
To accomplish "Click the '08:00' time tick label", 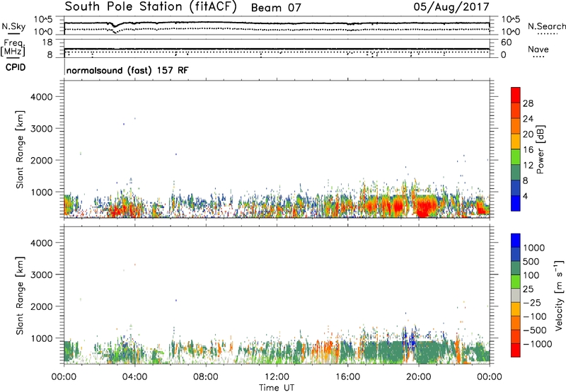I will pyautogui.click(x=205, y=377).
